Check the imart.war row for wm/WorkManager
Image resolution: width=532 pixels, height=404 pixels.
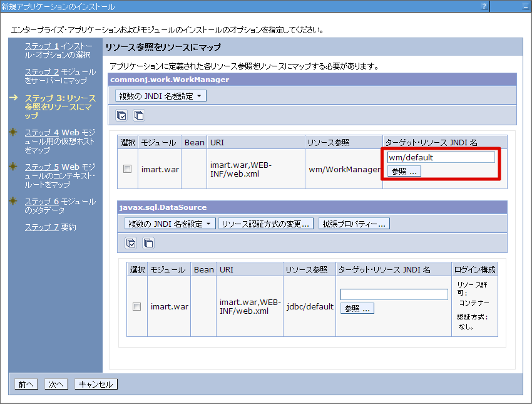tap(127, 168)
